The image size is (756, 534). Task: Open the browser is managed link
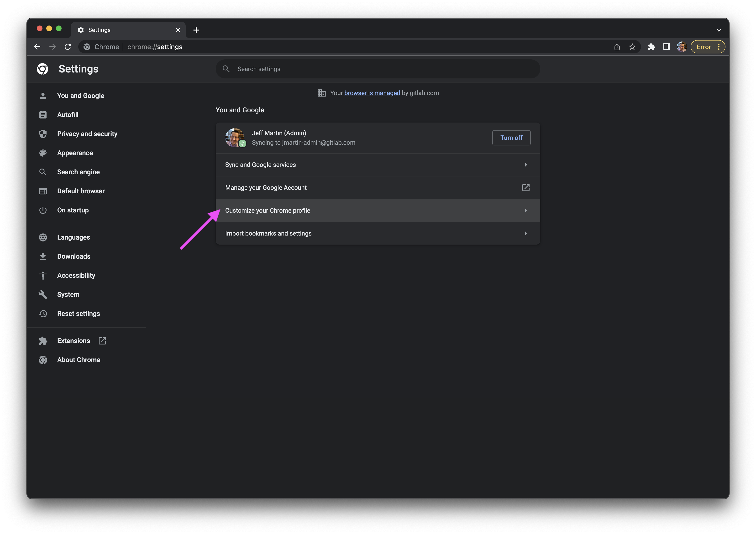coord(372,93)
